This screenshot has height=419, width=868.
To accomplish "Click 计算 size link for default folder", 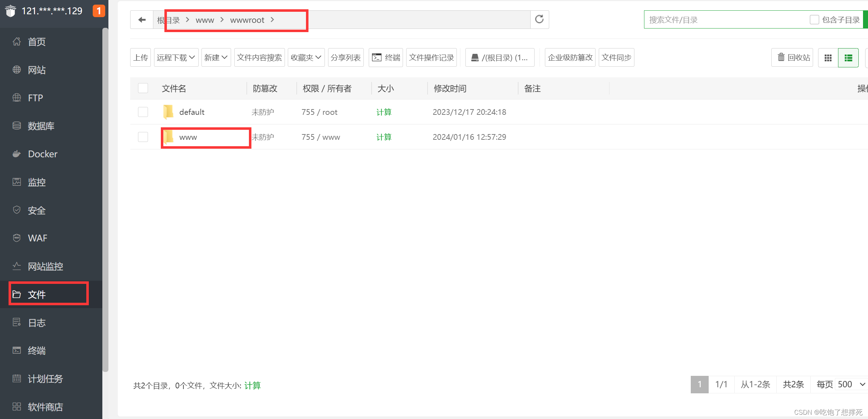I will [384, 112].
